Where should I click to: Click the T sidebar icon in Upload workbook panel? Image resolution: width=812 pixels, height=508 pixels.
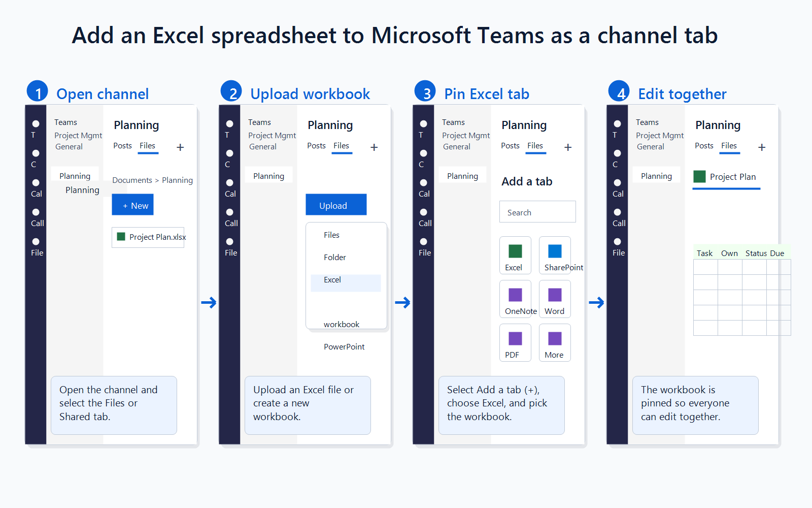pyautogui.click(x=230, y=124)
